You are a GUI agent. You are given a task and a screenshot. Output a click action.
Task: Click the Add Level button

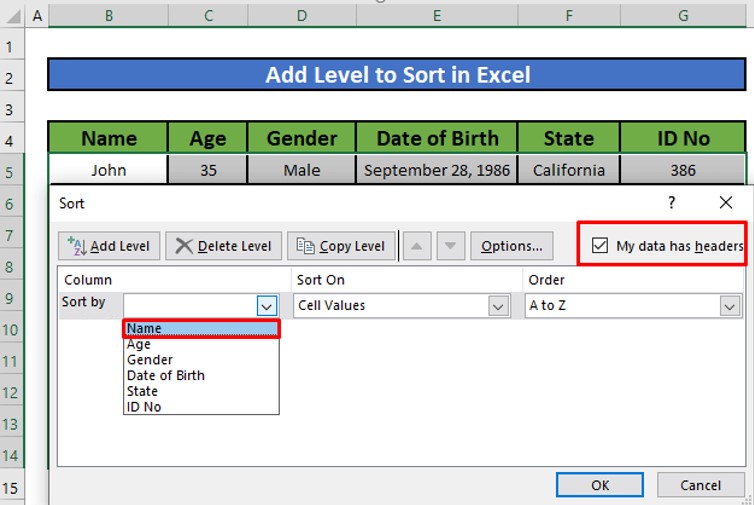(109, 246)
